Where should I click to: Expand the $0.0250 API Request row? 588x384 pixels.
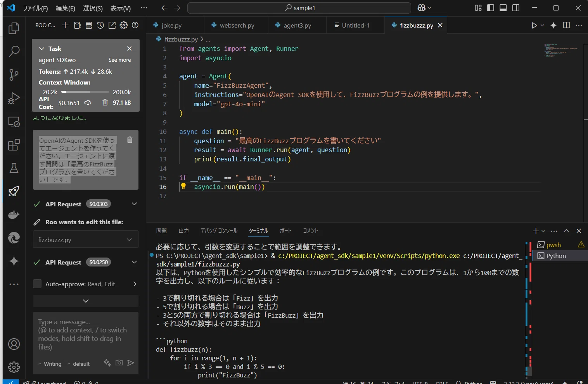tap(134, 262)
